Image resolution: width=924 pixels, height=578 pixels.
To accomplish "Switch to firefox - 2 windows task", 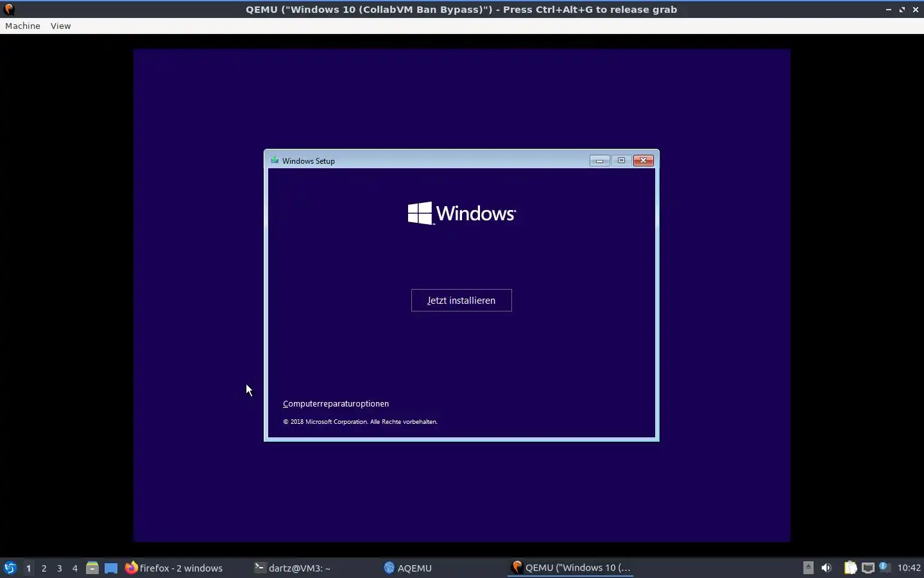I will click(x=175, y=568).
